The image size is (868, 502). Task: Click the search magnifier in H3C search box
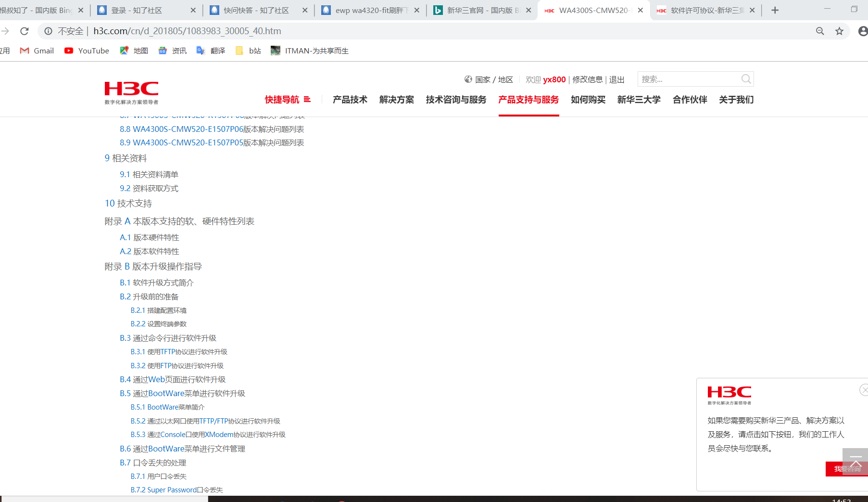coord(746,79)
